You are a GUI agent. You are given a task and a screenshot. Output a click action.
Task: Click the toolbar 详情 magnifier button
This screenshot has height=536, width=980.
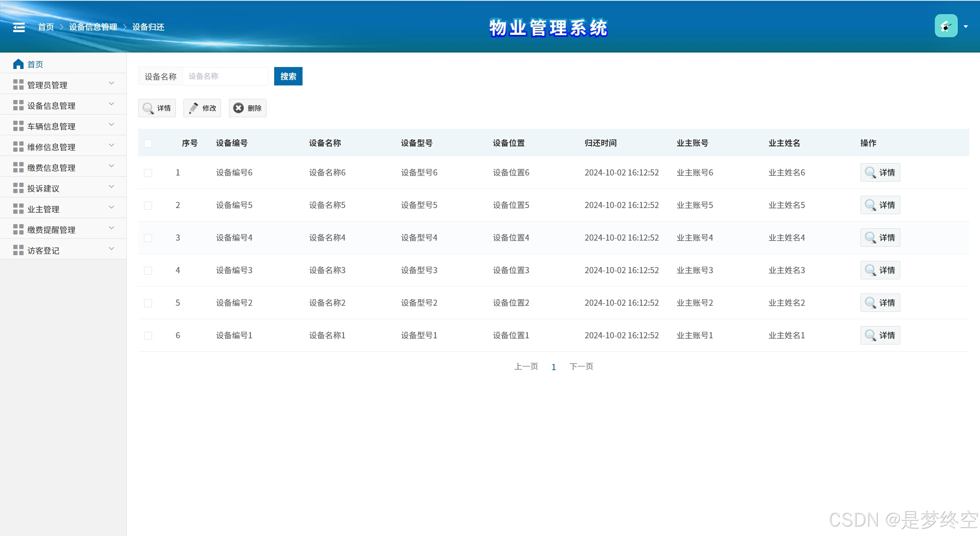pyautogui.click(x=157, y=108)
